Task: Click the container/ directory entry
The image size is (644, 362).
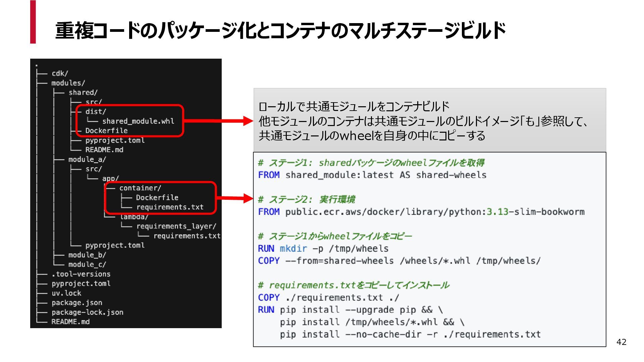Action: point(140,188)
